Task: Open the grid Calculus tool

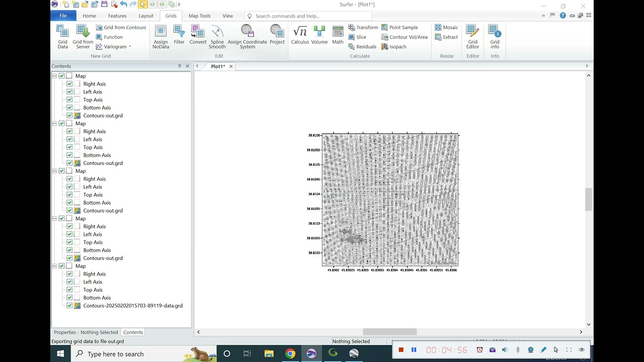Action: point(300,35)
